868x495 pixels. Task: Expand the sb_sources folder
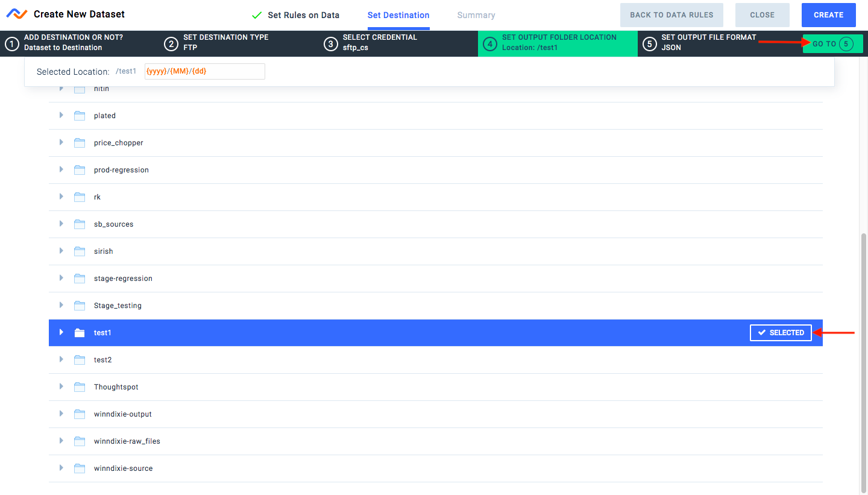click(x=61, y=224)
